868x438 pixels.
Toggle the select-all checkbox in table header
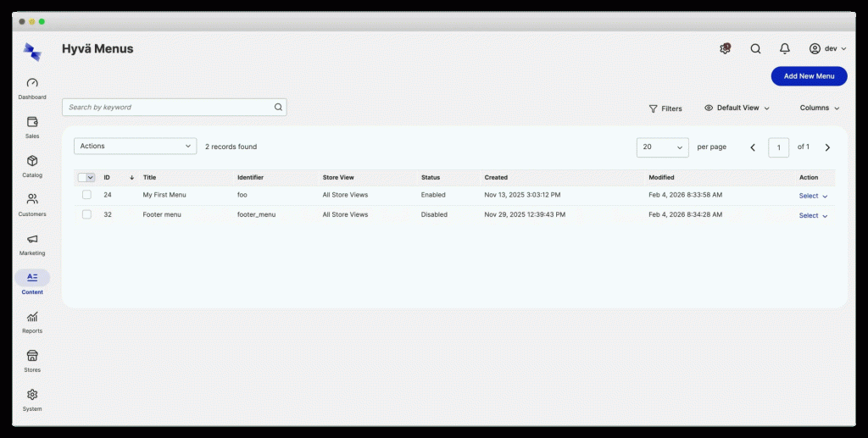pos(82,178)
